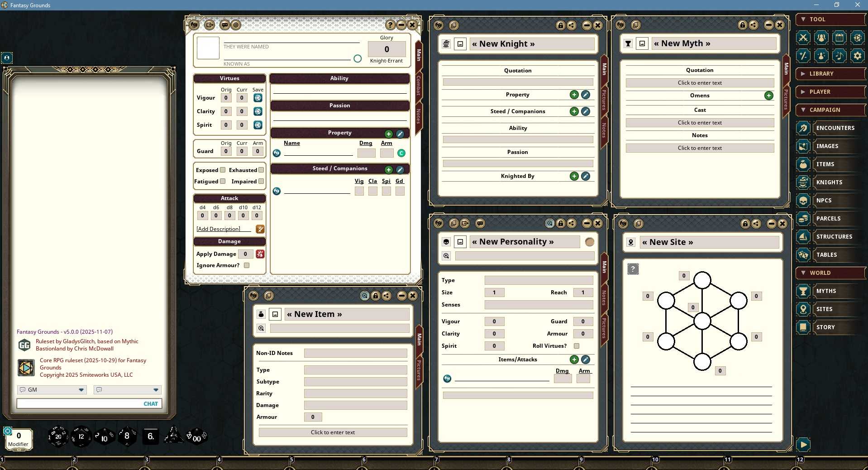Image resolution: width=868 pixels, height=470 pixels.
Task: Open Items icon in sidebar
Action: [803, 164]
